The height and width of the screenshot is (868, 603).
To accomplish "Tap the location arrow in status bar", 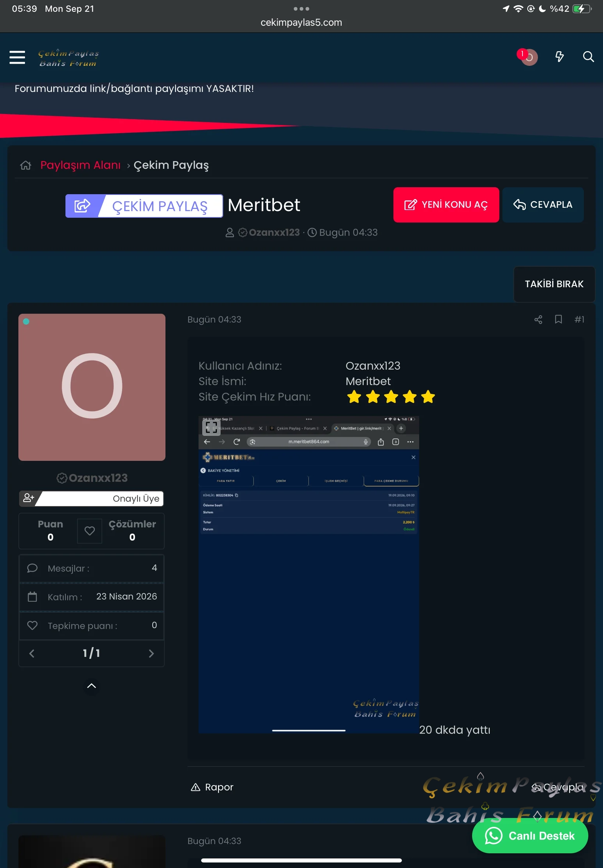I will coord(506,9).
